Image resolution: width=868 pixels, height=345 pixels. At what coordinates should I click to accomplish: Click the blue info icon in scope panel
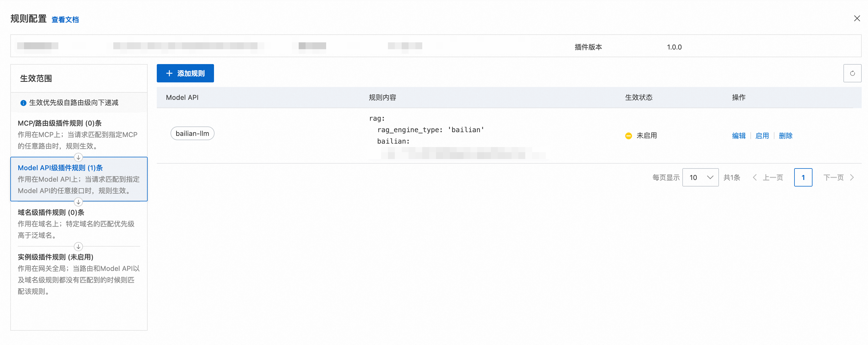tap(23, 103)
